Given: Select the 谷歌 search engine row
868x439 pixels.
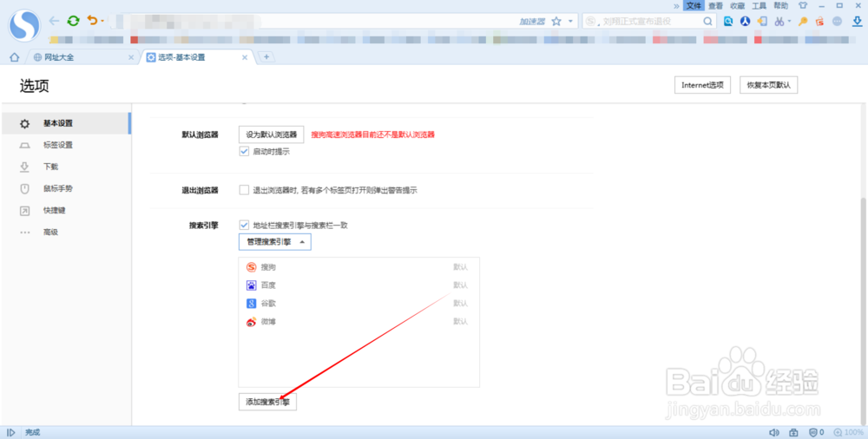Looking at the screenshot, I should coord(358,304).
